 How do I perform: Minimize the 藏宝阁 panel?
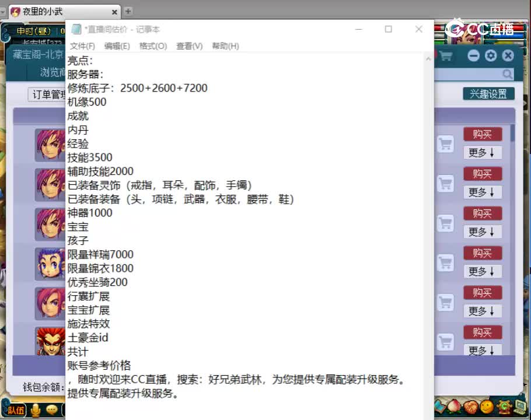click(473, 55)
